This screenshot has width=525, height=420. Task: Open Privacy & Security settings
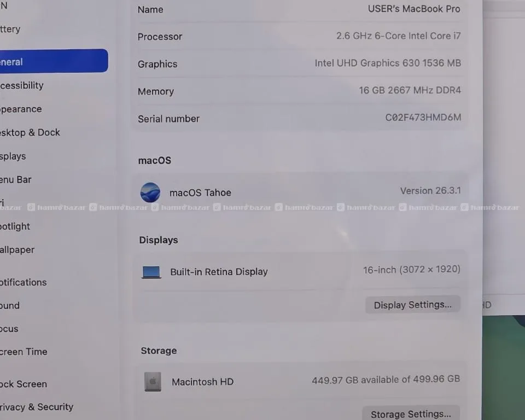tap(37, 407)
